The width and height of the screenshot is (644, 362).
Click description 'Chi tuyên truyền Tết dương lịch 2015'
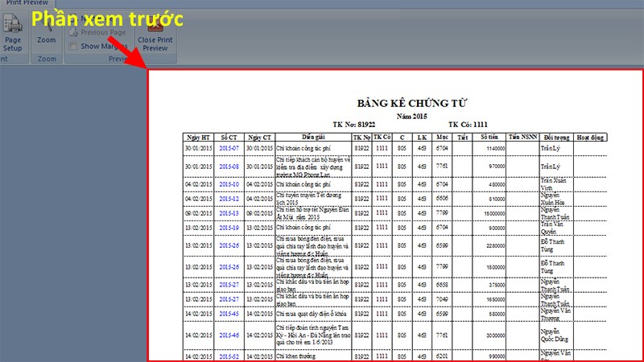point(308,199)
